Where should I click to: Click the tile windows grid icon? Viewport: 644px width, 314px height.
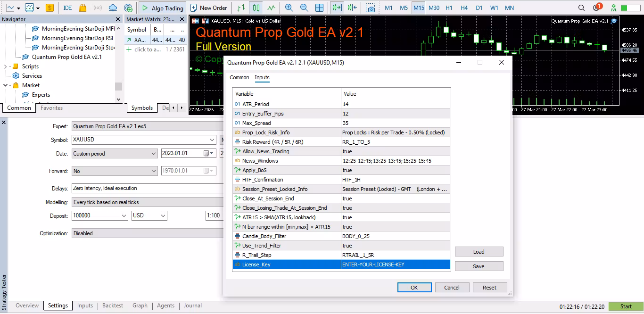point(320,8)
